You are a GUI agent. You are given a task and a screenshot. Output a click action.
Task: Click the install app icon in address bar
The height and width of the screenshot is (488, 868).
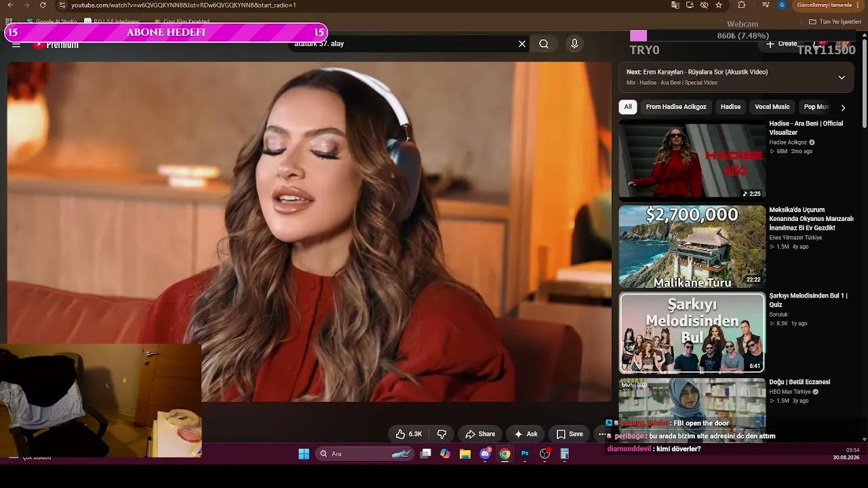(690, 5)
